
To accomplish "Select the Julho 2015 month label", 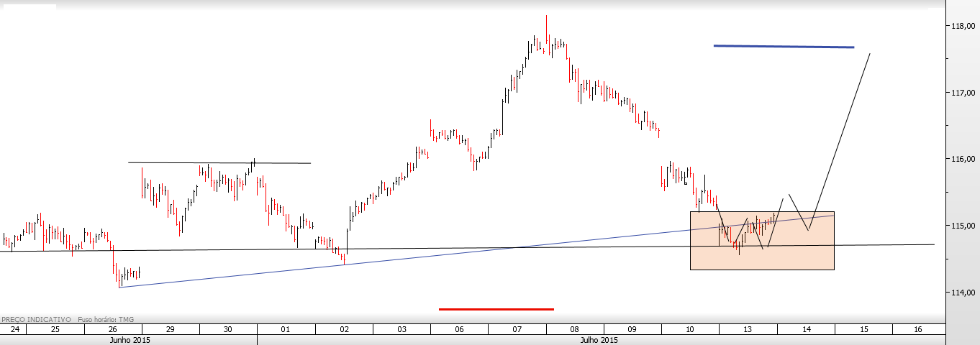I will click(x=599, y=339).
